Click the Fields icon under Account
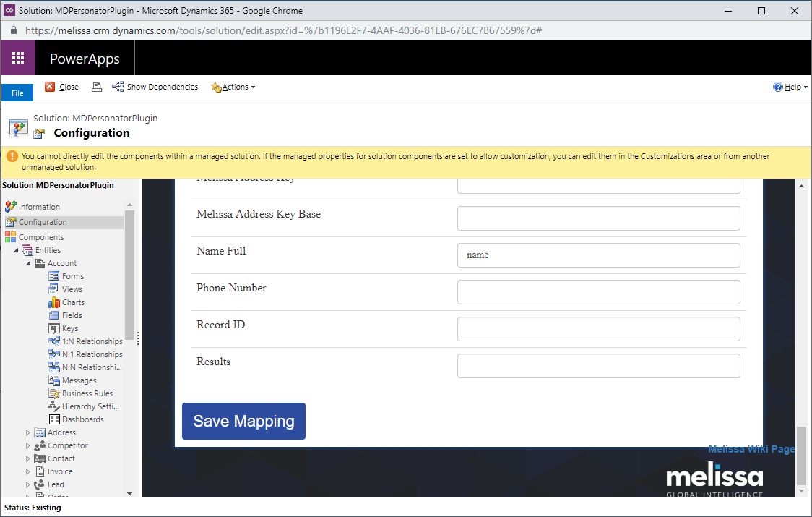 click(54, 315)
